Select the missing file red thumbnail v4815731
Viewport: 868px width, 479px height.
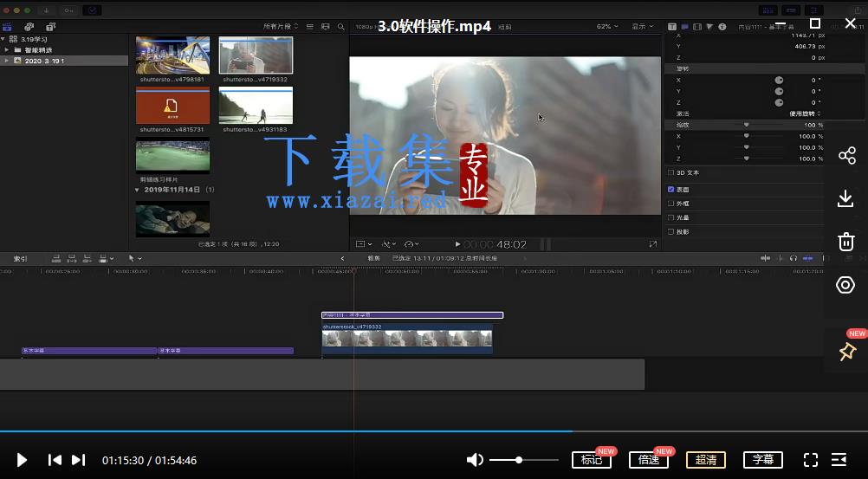172,105
